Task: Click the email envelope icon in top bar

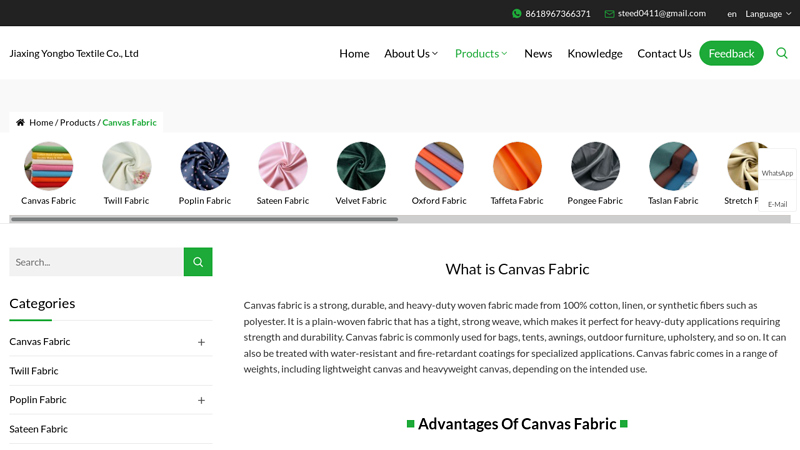Action: [x=609, y=14]
